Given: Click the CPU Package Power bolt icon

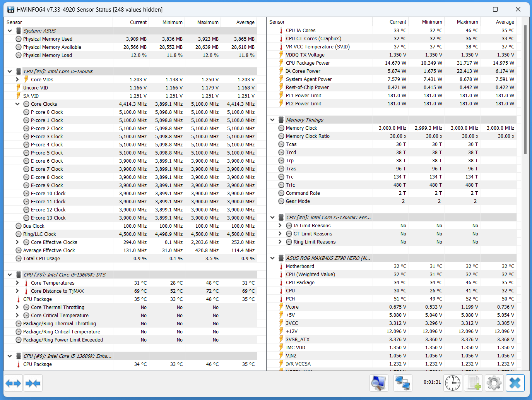Looking at the screenshot, I should pyautogui.click(x=281, y=63).
